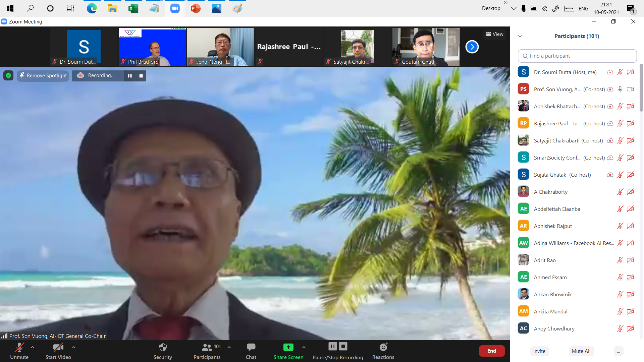The image size is (644, 362).
Task: Toggle Prof. Son Vuong's video camera icon
Action: pyautogui.click(x=630, y=89)
